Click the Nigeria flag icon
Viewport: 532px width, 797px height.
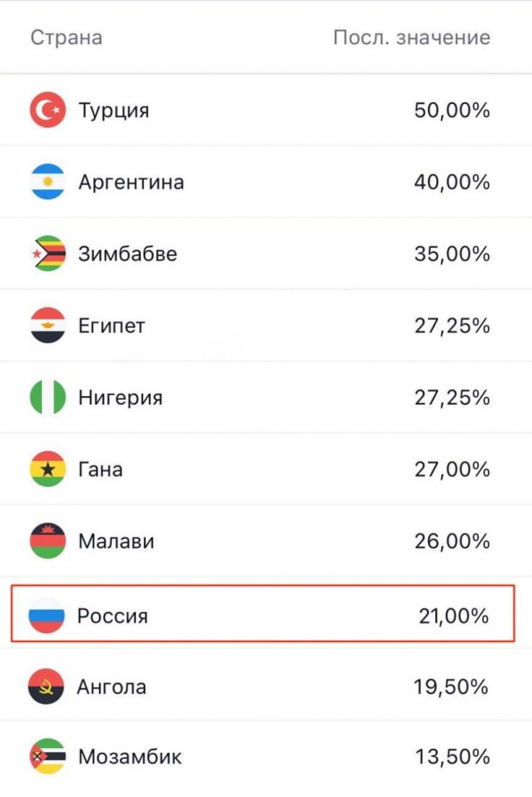click(x=47, y=397)
